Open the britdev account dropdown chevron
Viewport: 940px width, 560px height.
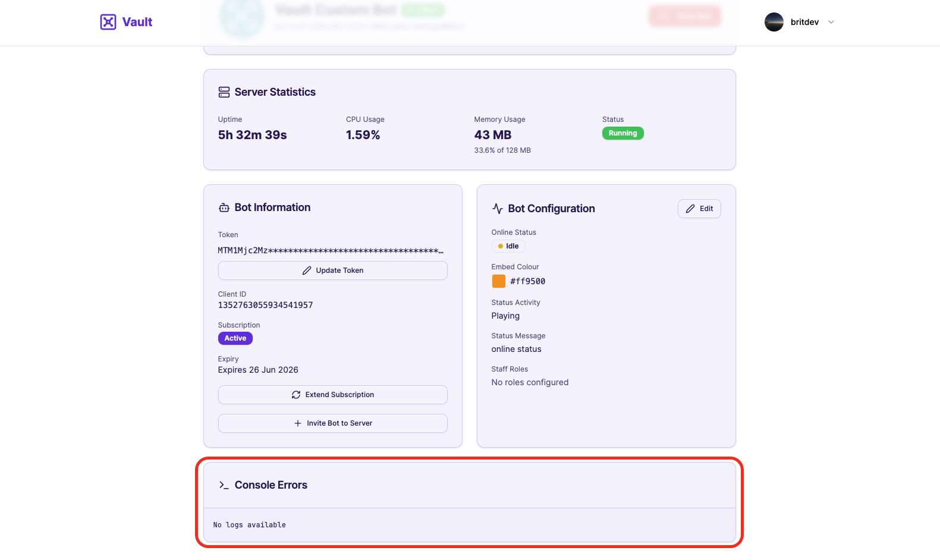(831, 22)
